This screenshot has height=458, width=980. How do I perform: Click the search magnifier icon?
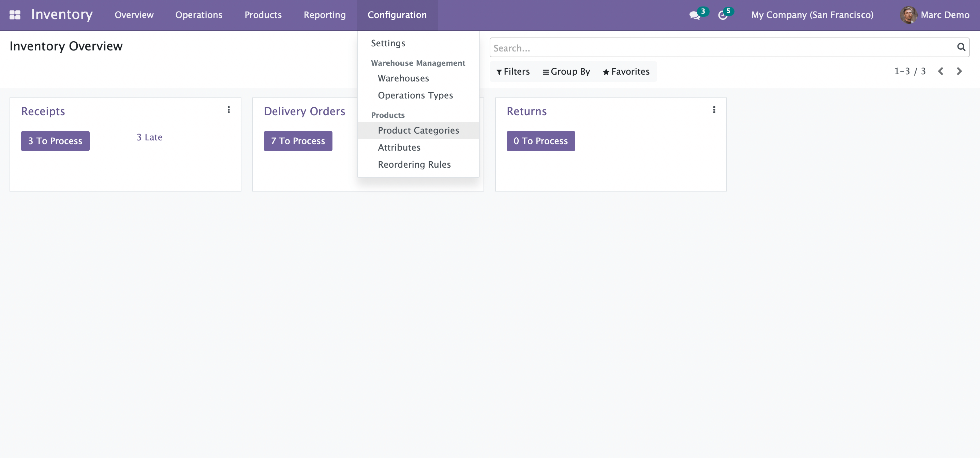tap(961, 47)
